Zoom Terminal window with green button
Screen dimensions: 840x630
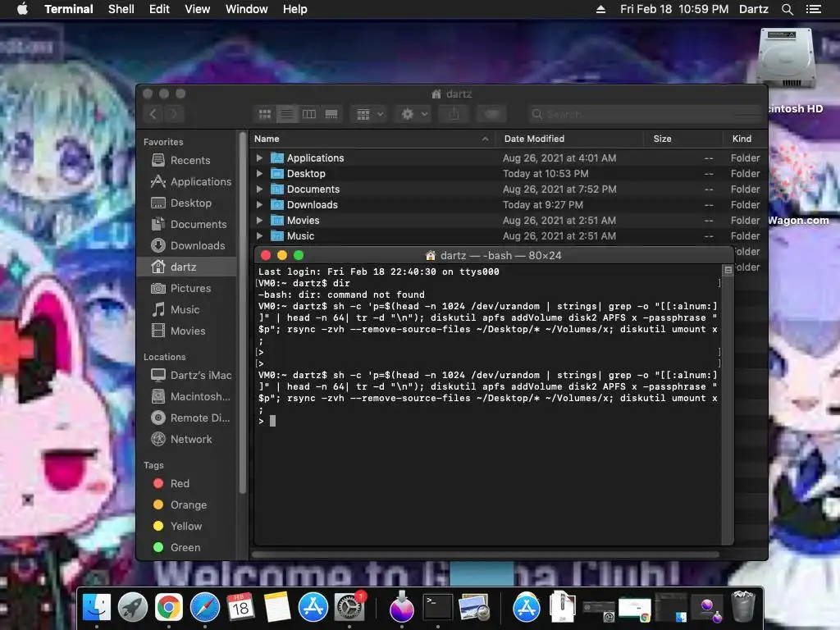299,256
